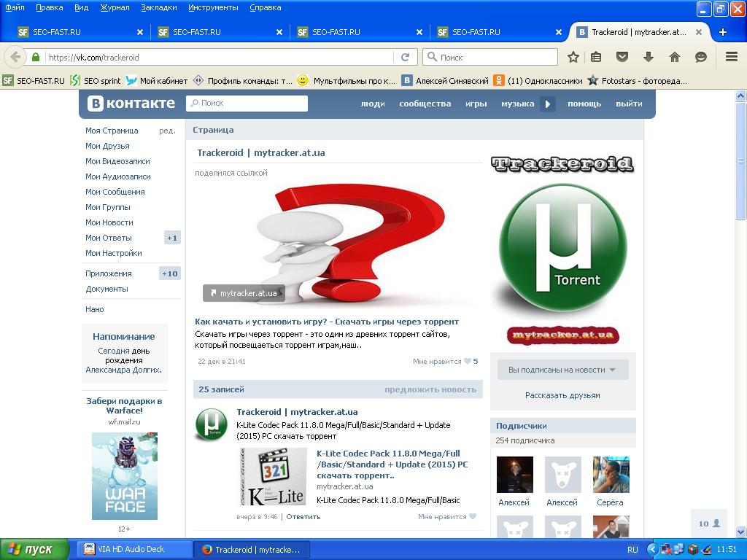Open the chat bubble icon in toolbar
747x560 pixels.
(x=701, y=57)
